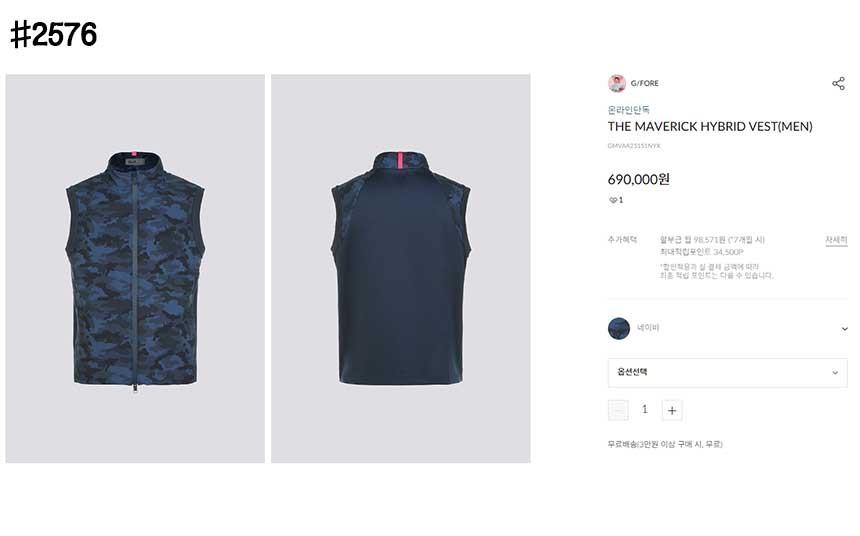Image resolution: width=860 pixels, height=536 pixels.
Task: Click the product title MAVERICK HYBRID VEST
Action: click(x=710, y=127)
